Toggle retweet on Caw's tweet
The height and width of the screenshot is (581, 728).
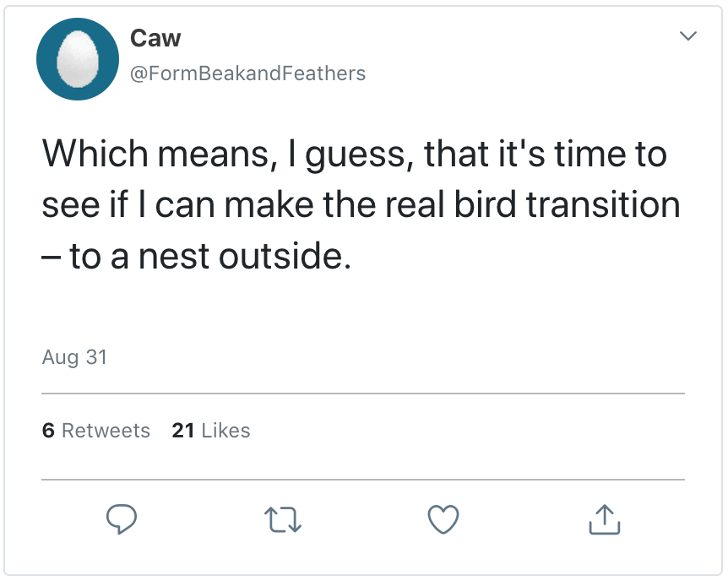[283, 519]
